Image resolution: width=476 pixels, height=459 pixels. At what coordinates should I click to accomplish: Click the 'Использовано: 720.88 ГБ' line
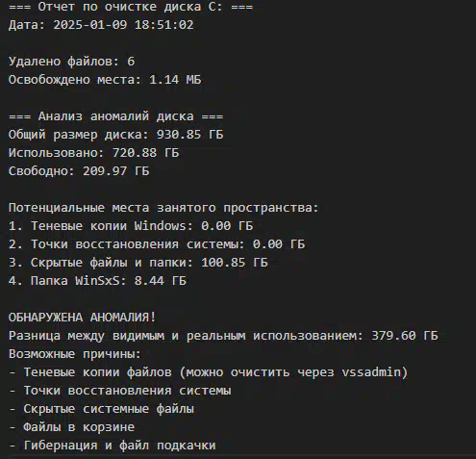click(x=93, y=153)
